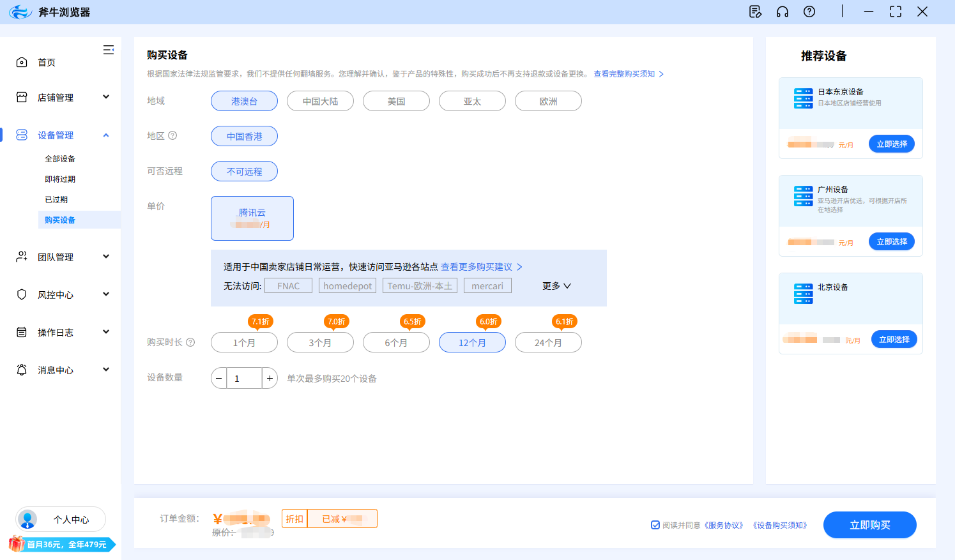Click the feedback document icon in title bar
The height and width of the screenshot is (560, 955).
point(755,11)
